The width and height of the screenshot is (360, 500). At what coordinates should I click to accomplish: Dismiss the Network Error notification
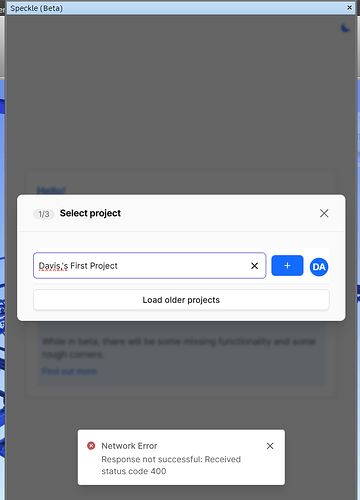pyautogui.click(x=270, y=446)
